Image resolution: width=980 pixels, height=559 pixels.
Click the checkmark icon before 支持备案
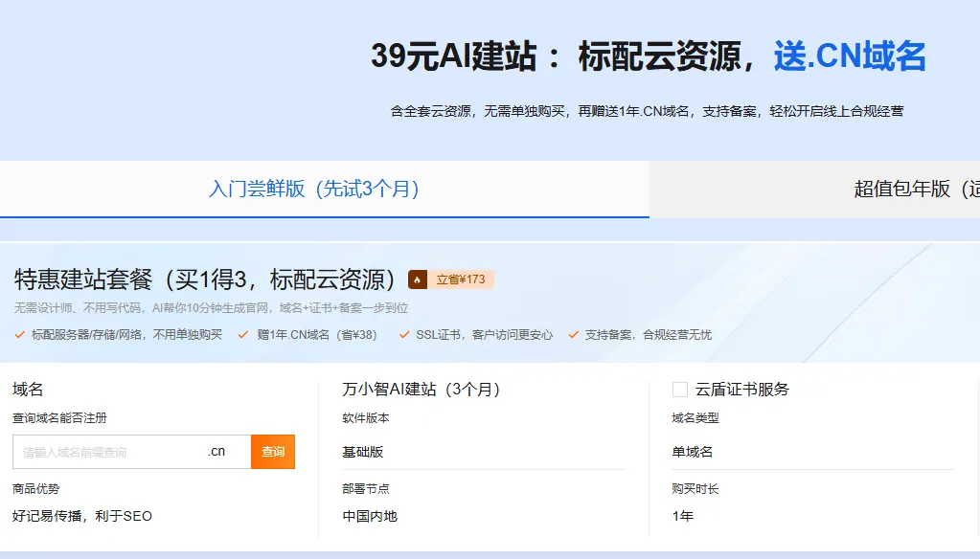(576, 337)
